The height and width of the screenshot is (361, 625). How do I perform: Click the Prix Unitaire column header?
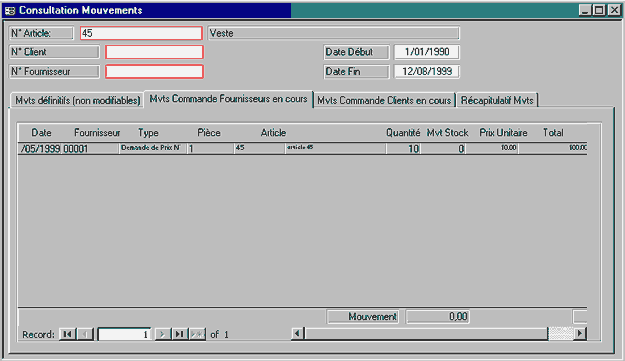[503, 133]
